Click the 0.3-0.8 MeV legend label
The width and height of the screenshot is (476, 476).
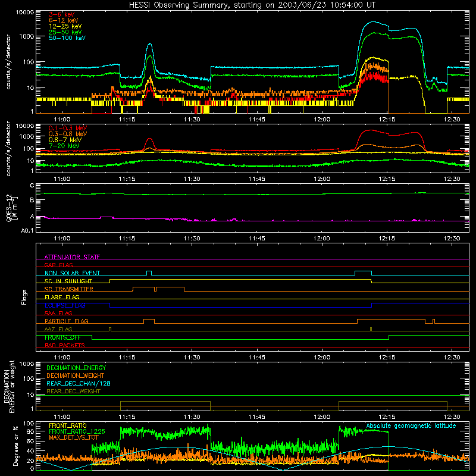(68, 134)
